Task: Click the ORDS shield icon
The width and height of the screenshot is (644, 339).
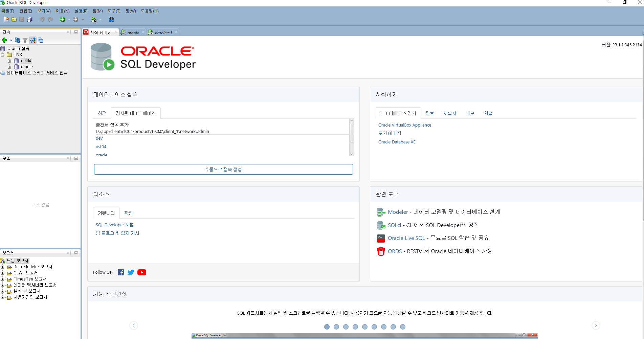Action: tap(381, 251)
